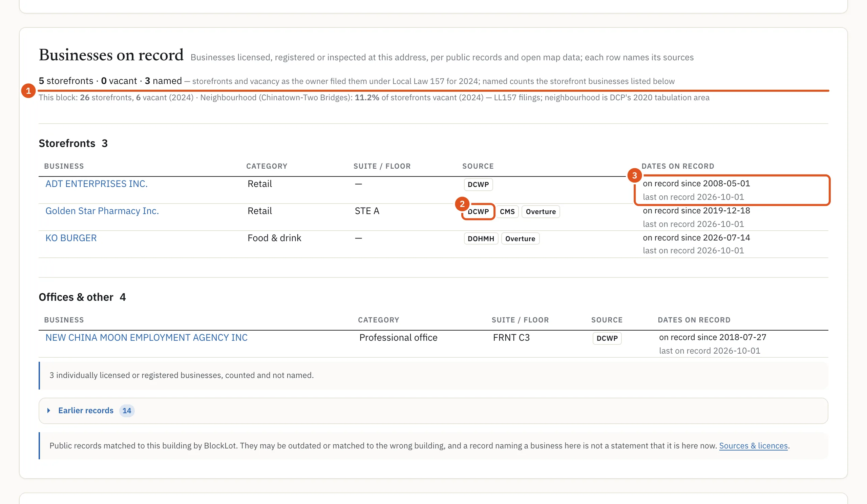Open the KO BURGER business link
The width and height of the screenshot is (867, 504).
pyautogui.click(x=71, y=238)
